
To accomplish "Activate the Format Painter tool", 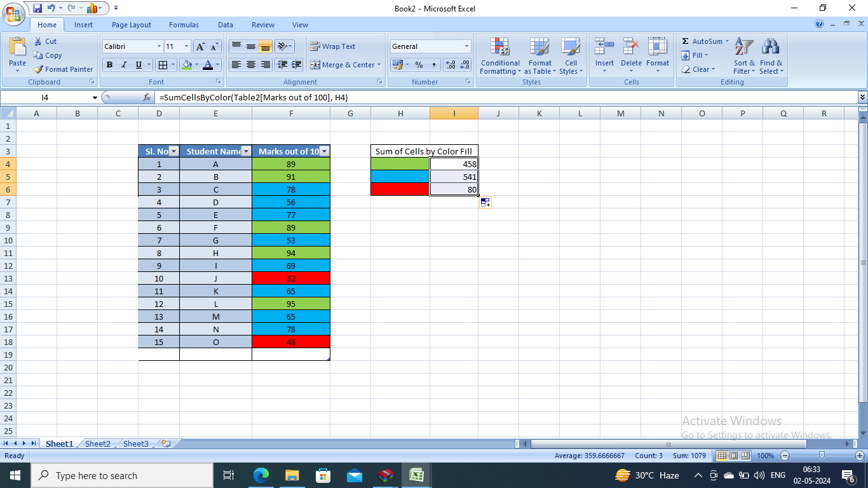I will click(x=64, y=69).
